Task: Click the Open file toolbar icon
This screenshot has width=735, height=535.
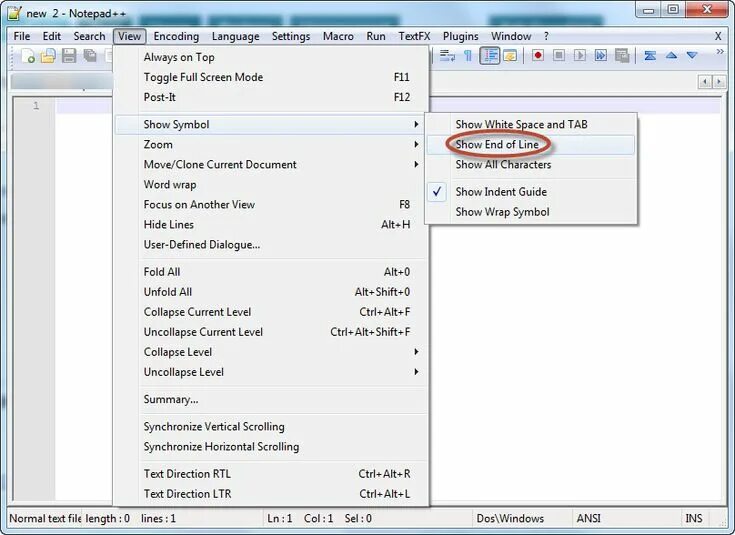Action: pos(48,56)
